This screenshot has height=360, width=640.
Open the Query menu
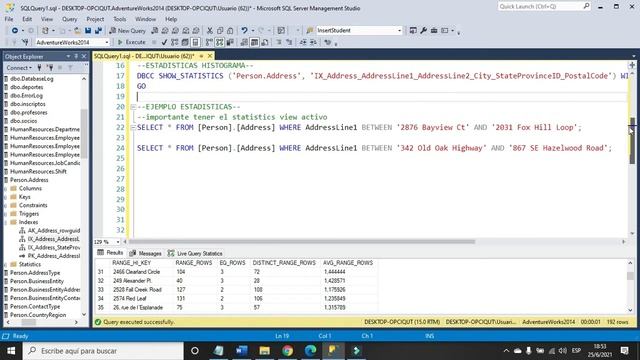coord(69,19)
